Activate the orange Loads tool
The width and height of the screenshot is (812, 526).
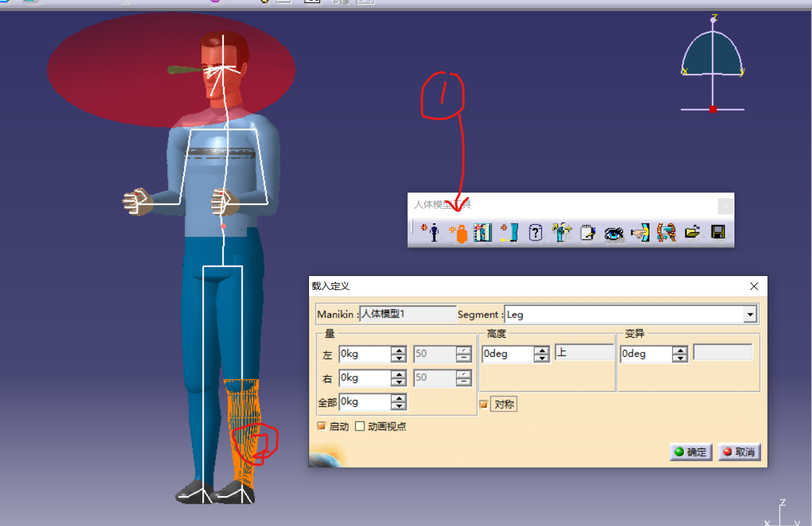tap(458, 232)
